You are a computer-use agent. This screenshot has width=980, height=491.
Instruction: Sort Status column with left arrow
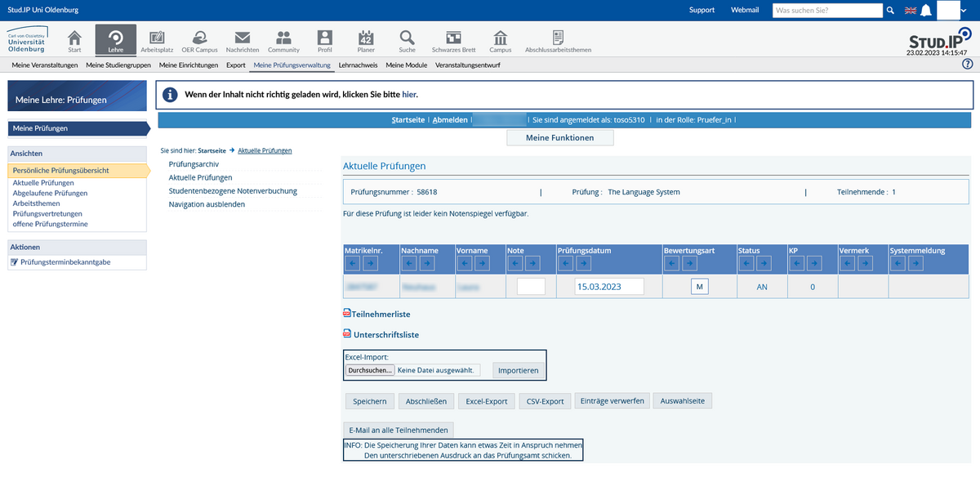point(746,263)
